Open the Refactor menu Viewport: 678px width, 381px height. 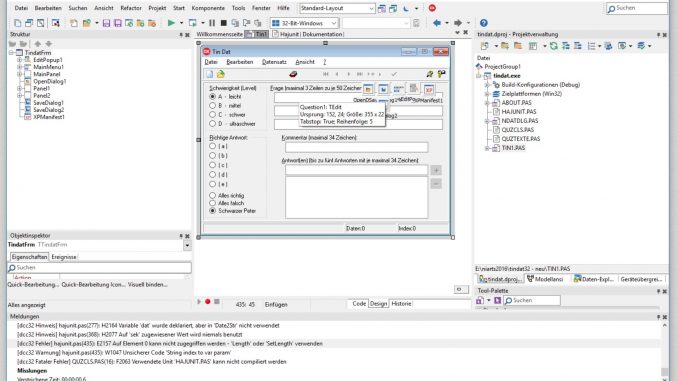click(x=131, y=8)
